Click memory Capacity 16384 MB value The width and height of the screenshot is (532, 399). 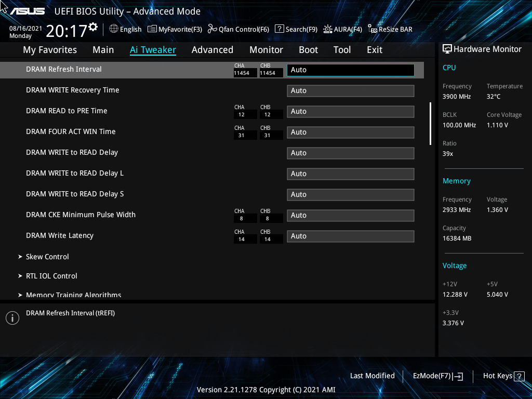click(x=457, y=238)
